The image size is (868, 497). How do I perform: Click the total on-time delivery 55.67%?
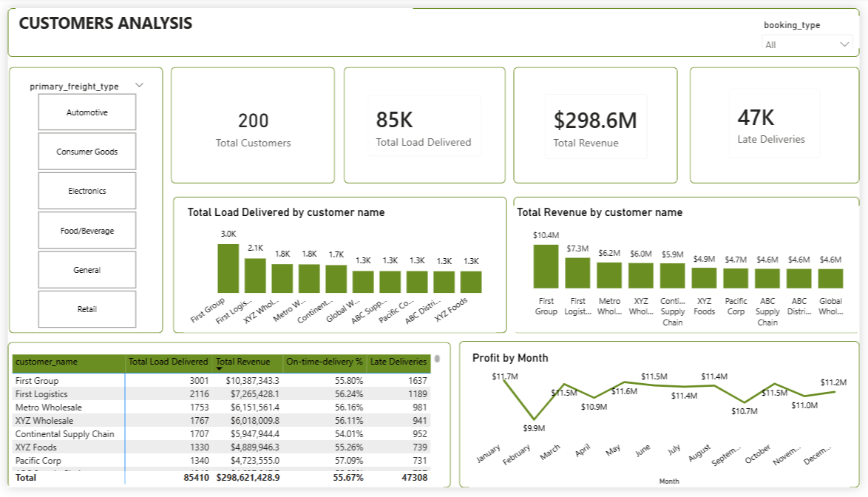coord(347,478)
